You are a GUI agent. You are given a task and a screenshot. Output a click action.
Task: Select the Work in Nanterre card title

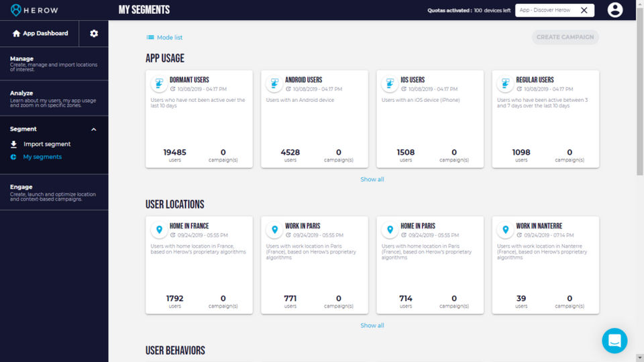tap(539, 226)
